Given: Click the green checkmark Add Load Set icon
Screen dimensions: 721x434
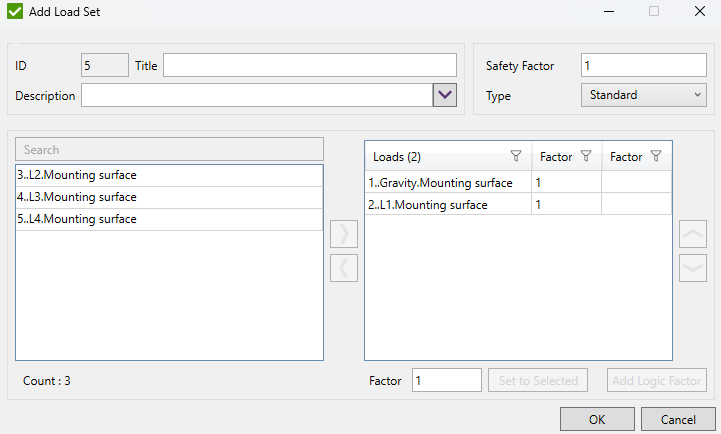Looking at the screenshot, I should coord(16,13).
